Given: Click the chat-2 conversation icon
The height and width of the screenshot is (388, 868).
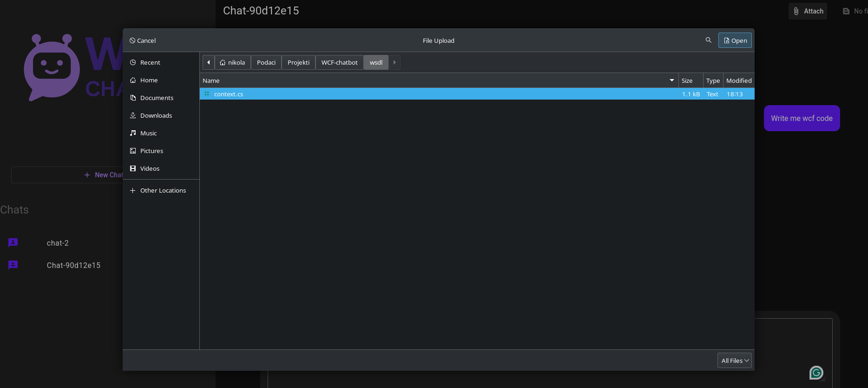Looking at the screenshot, I should coord(13,242).
